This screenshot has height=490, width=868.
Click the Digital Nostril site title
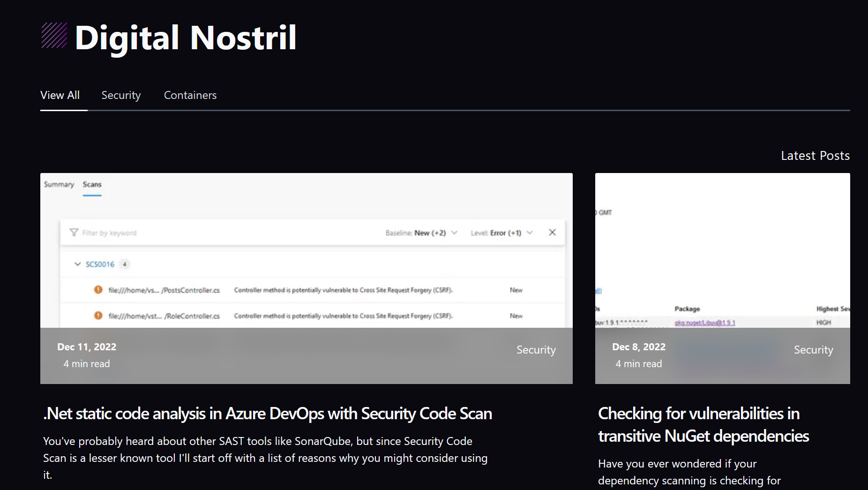(x=186, y=38)
